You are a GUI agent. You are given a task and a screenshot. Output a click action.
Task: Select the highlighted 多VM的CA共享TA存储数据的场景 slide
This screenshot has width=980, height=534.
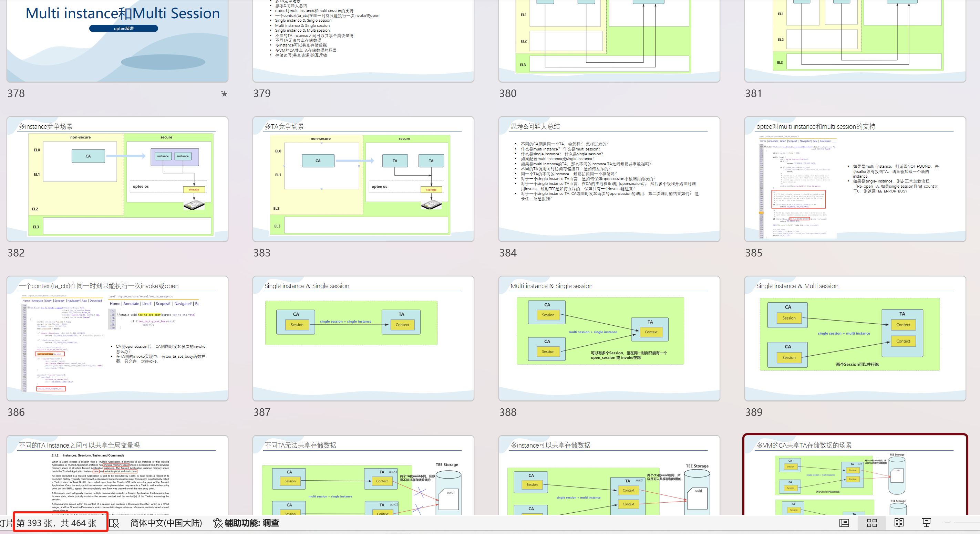point(855,475)
